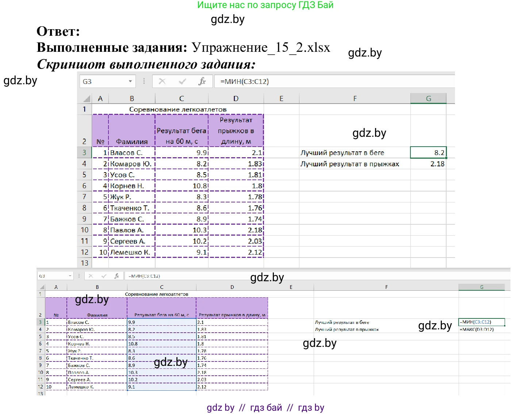Image resolution: width=532 pixels, height=414 pixels.
Task: Select row 13 header in upper spreadsheet
Action: (84, 263)
